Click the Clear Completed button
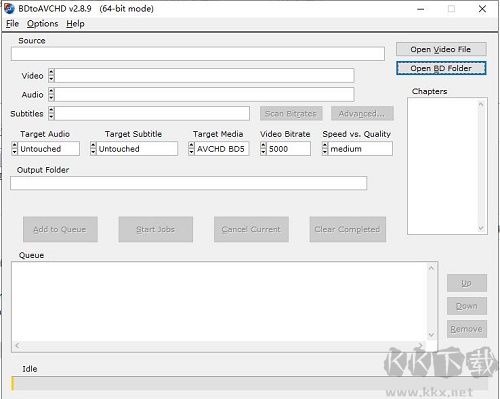Viewport: 500px width, 399px height. coord(348,229)
